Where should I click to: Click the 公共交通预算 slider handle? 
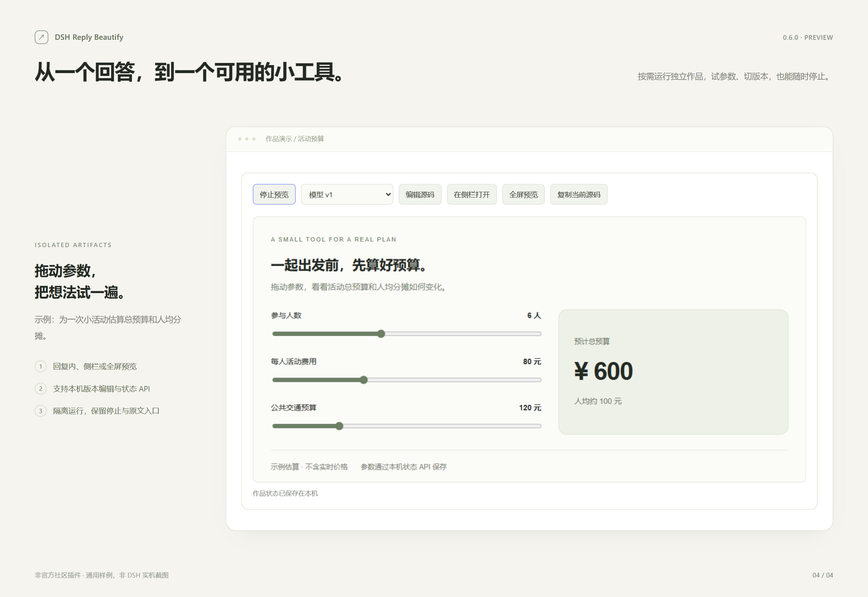(339, 426)
